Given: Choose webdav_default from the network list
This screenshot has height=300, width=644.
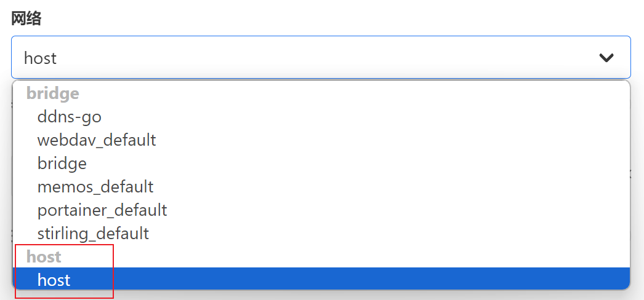Looking at the screenshot, I should click(97, 140).
